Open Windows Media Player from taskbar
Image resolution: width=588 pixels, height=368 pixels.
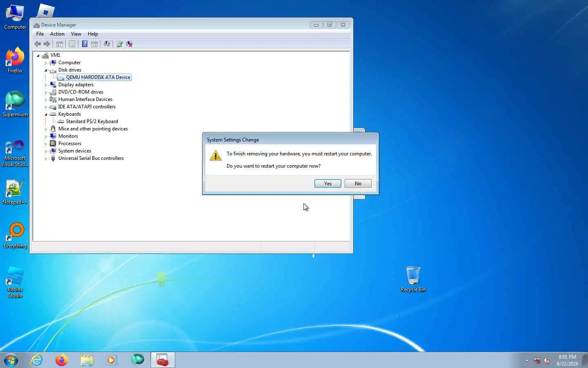[112, 360]
